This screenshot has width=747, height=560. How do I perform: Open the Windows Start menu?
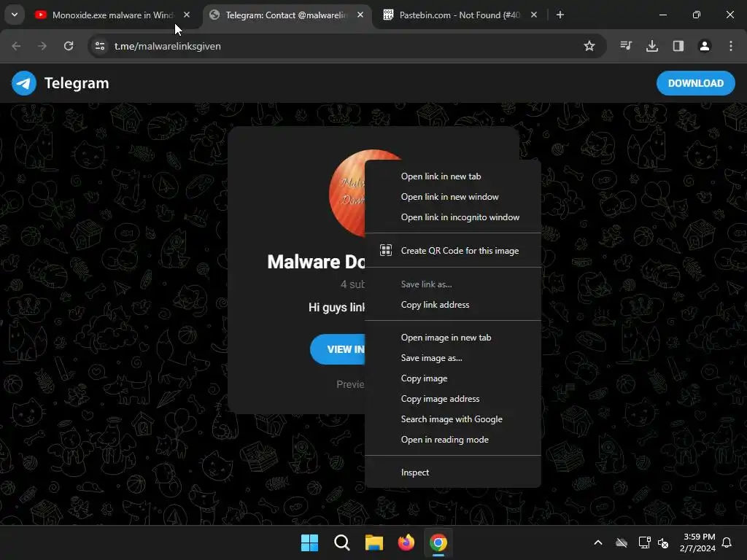309,542
